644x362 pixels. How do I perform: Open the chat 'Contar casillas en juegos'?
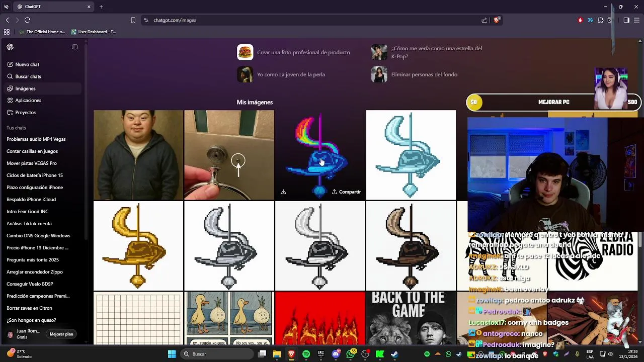[x=32, y=151]
